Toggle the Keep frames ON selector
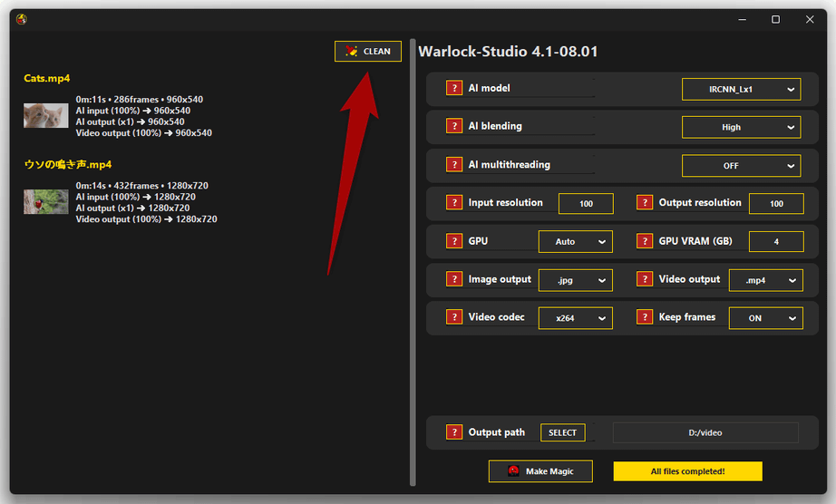The height and width of the screenshot is (504, 836). pyautogui.click(x=765, y=318)
